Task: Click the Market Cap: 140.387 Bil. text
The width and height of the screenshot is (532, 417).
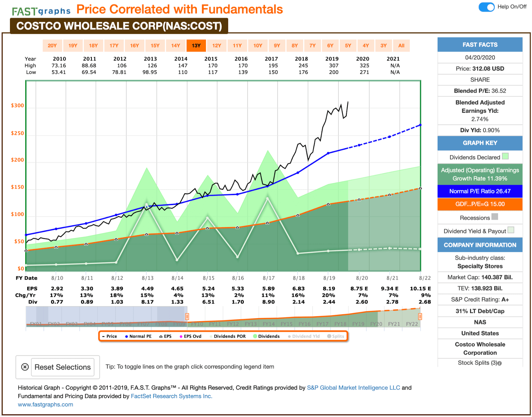Action: point(480,277)
